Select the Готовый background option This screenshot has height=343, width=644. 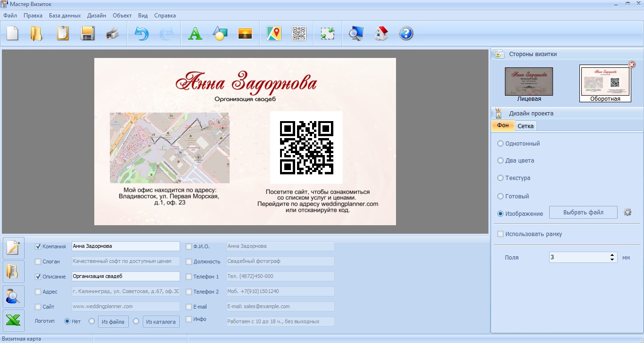[500, 196]
